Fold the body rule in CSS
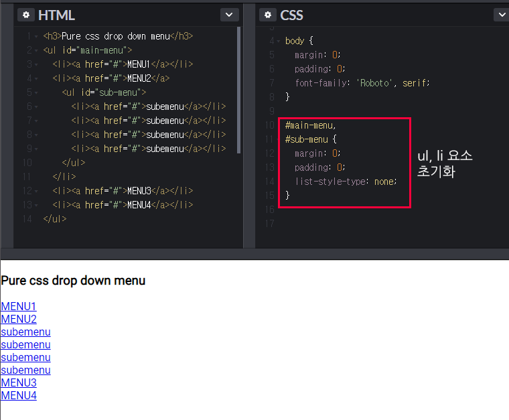The height and width of the screenshot is (420, 509). click(x=278, y=42)
